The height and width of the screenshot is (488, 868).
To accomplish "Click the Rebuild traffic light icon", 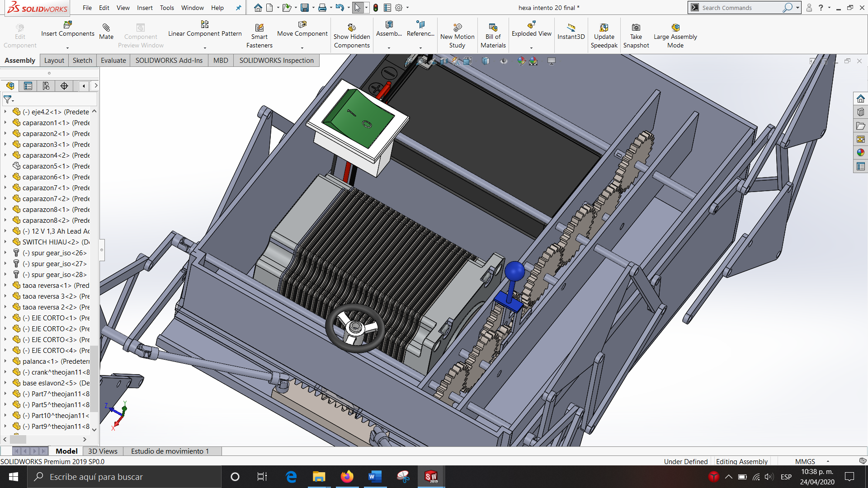I will [x=375, y=8].
